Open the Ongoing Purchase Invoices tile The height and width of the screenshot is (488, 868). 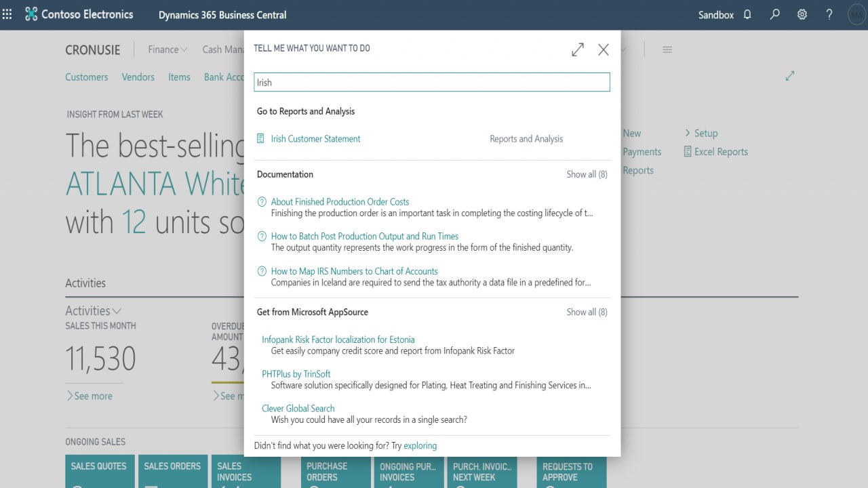[x=409, y=472]
